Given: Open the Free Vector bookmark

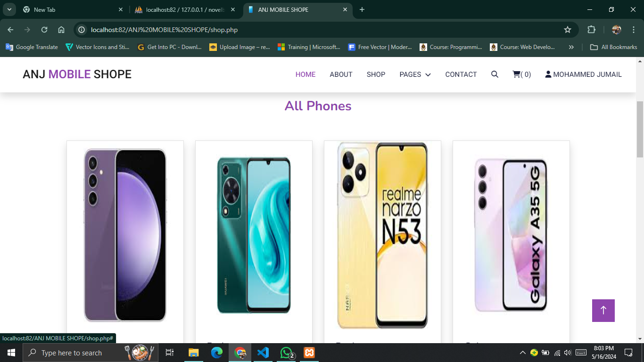Looking at the screenshot, I should (x=380, y=47).
